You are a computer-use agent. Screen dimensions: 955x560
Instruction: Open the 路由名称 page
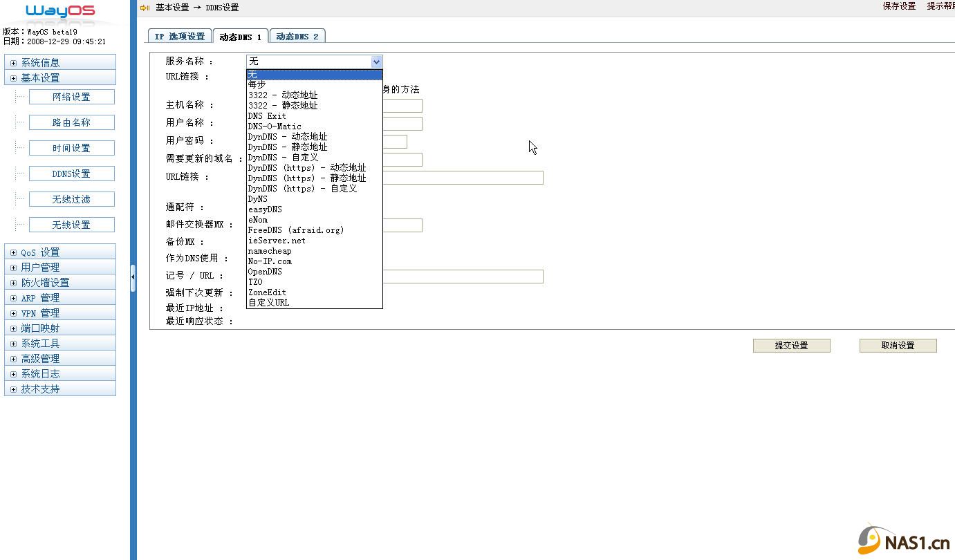pos(72,123)
